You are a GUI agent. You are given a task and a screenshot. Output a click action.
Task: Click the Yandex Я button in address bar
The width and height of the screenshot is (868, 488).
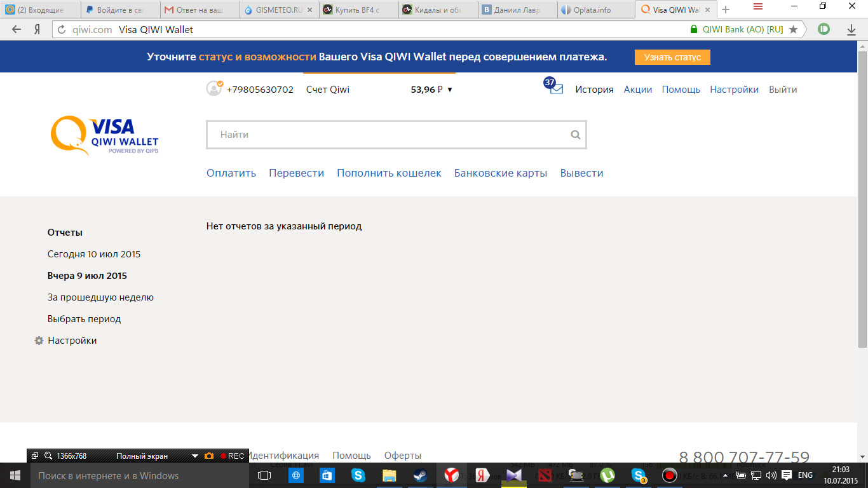click(x=37, y=29)
